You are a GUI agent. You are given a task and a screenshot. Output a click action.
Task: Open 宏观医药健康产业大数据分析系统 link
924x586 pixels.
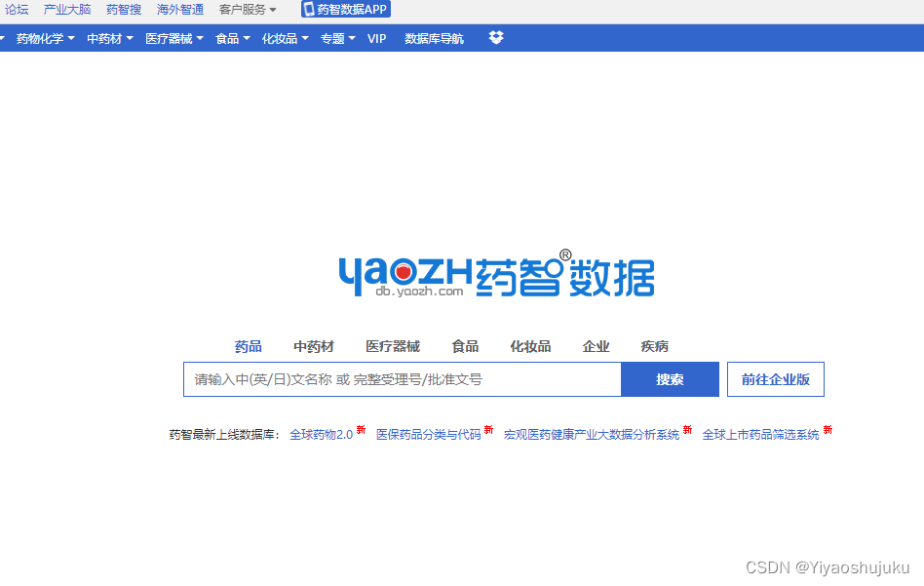tap(592, 435)
